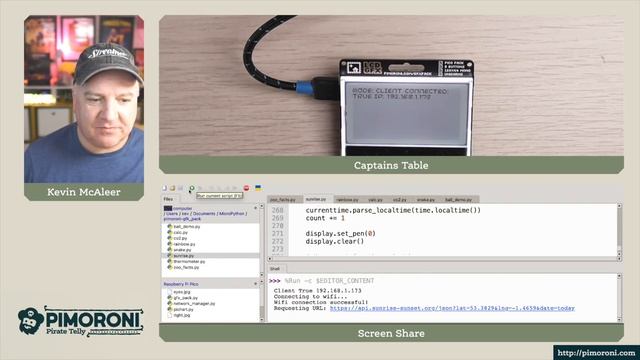
Task: Open the sunrise-sunset API URL in shell
Action: coord(452,308)
